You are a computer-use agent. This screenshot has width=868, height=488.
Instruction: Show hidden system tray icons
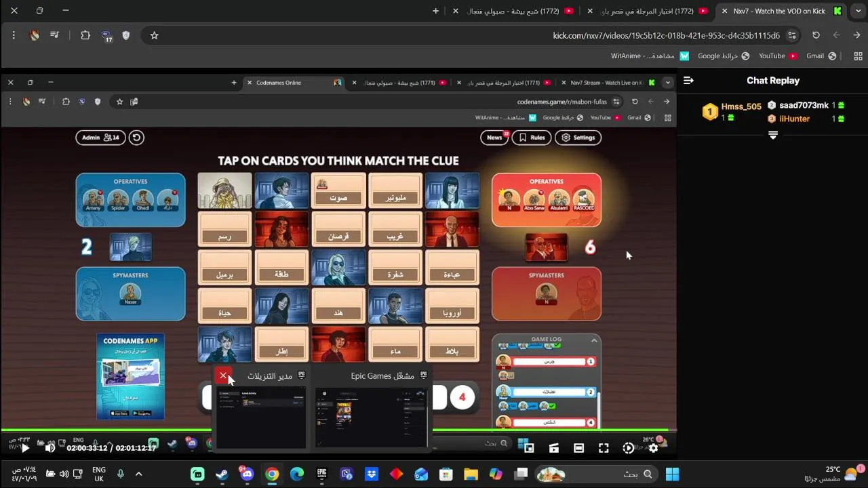point(138,474)
